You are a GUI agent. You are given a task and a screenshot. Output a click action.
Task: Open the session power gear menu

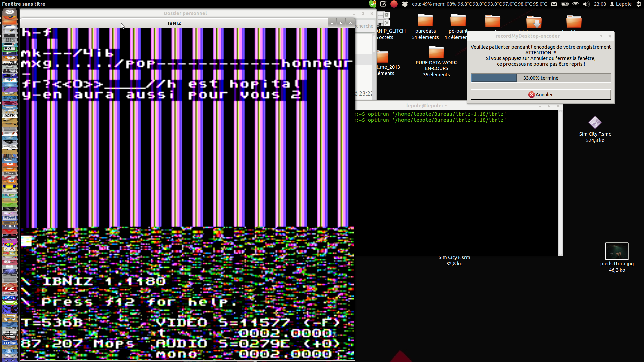(638, 4)
